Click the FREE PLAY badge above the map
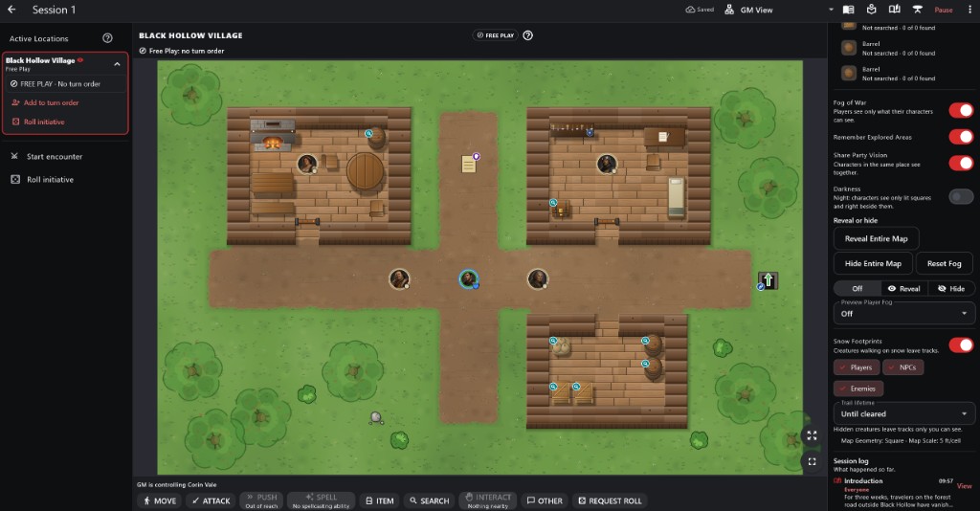The image size is (980, 511). click(x=496, y=35)
